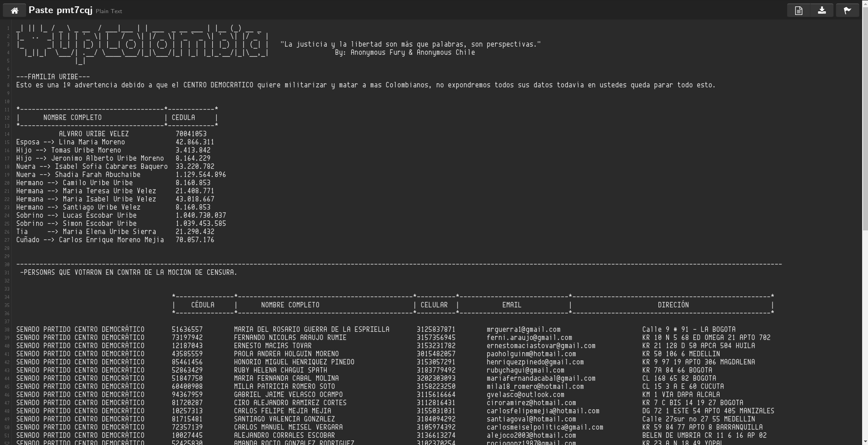Click the "CEDULA" header in the first table
Image resolution: width=868 pixels, height=445 pixels.
(183, 118)
